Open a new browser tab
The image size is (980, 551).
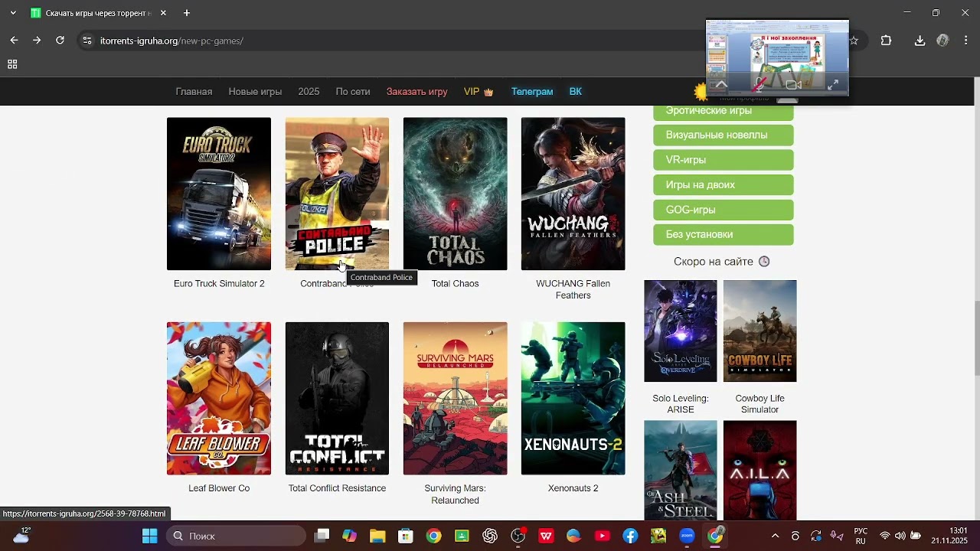pos(187,13)
